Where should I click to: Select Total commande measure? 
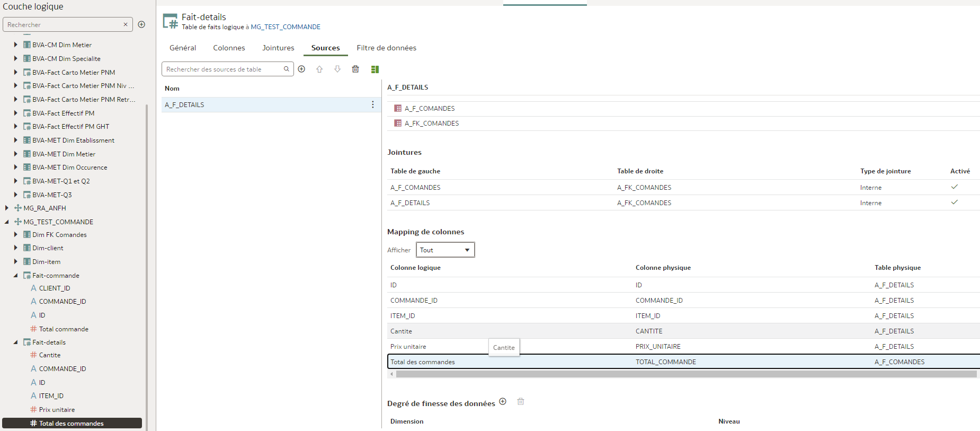click(x=64, y=329)
